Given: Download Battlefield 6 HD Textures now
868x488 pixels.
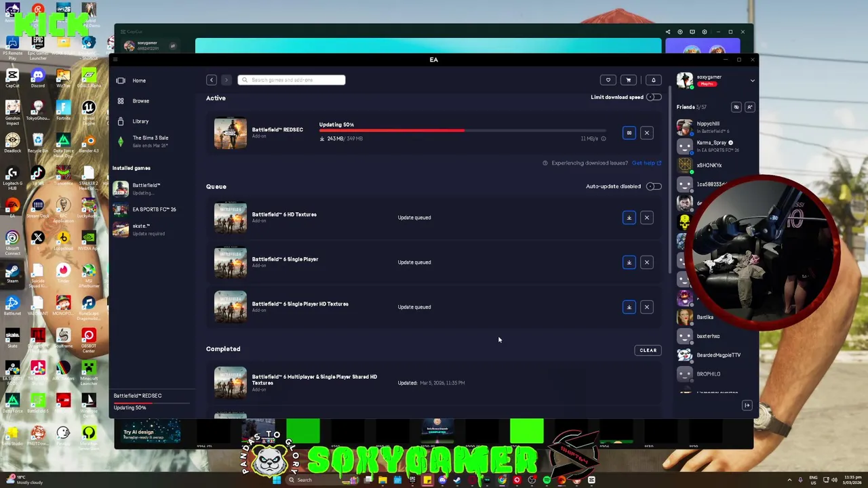Looking at the screenshot, I should click(x=629, y=218).
